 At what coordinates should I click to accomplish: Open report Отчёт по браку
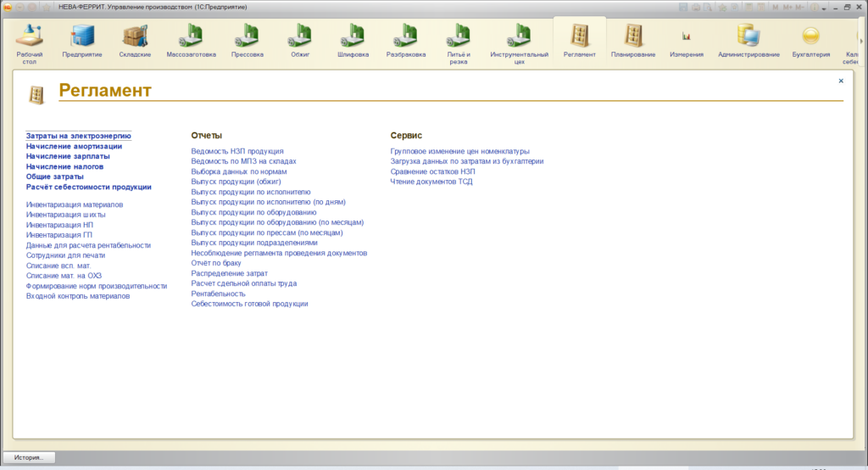(216, 263)
